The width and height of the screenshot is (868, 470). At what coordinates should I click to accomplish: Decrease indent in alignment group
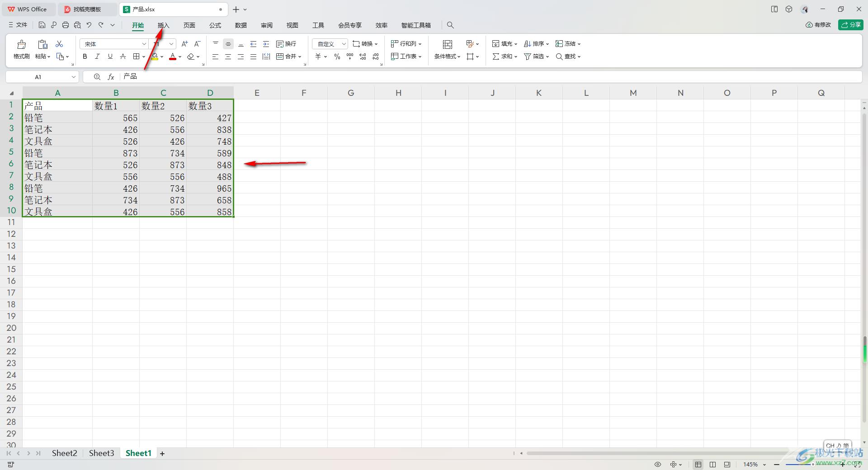coord(254,44)
